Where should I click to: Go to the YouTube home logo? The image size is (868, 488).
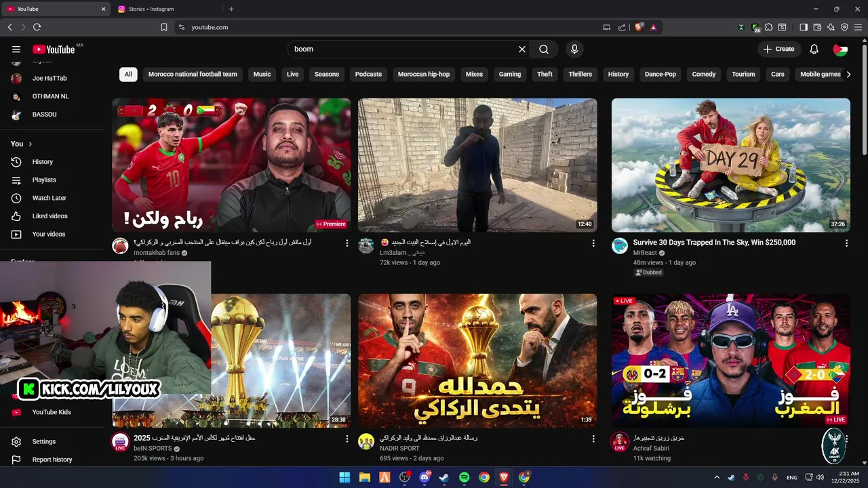(54, 49)
